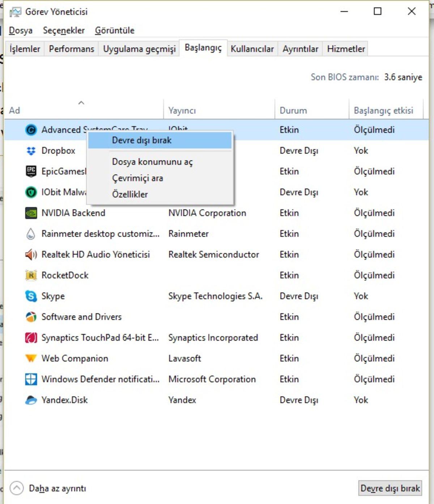
Task: Open the Görüntüle menu
Action: (115, 30)
